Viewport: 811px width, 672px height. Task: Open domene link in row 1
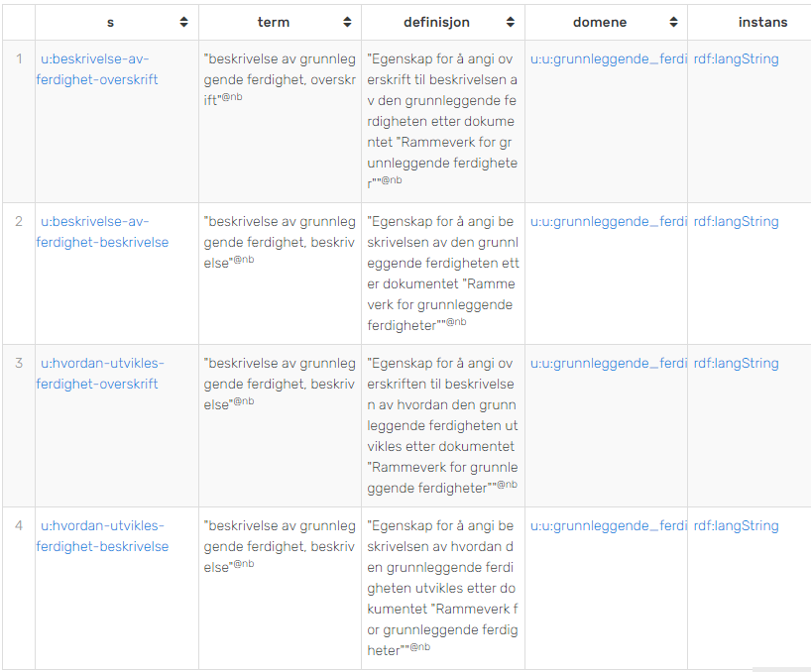[609, 58]
